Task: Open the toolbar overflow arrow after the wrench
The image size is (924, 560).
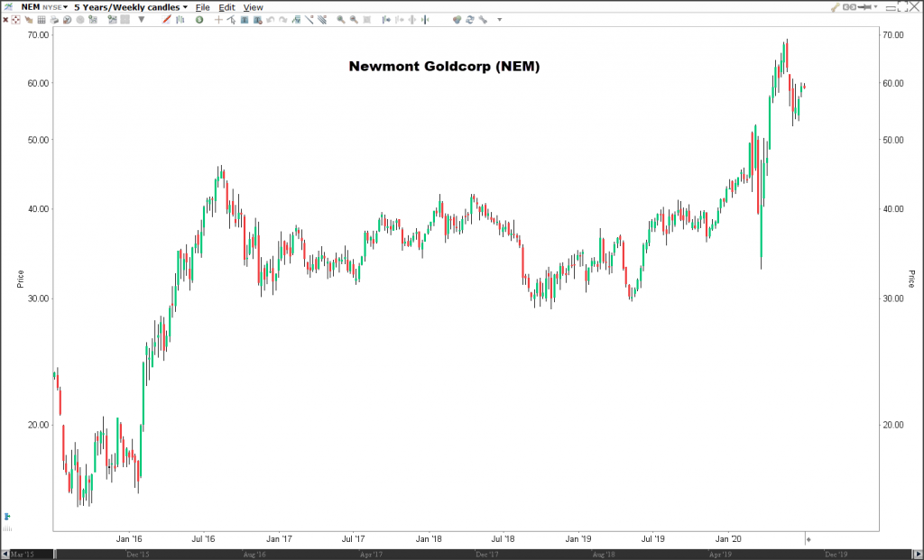Action: 500,20
